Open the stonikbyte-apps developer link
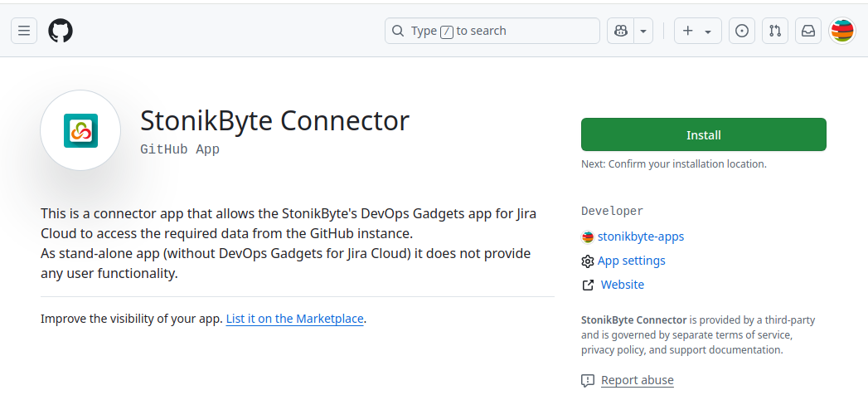The image size is (868, 400). click(640, 237)
